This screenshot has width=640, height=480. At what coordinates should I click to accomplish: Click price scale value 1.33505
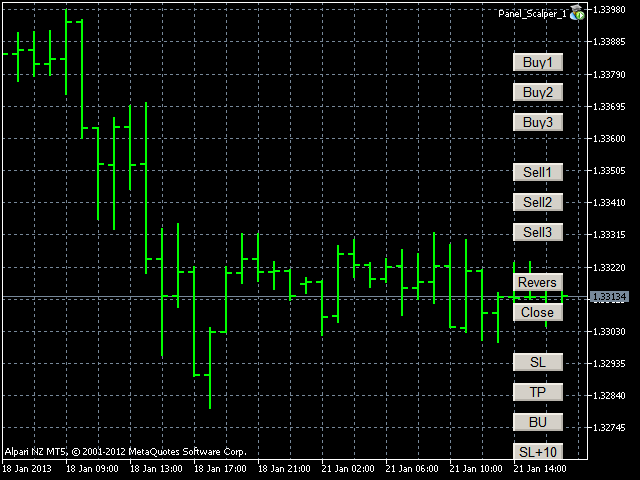pos(609,171)
